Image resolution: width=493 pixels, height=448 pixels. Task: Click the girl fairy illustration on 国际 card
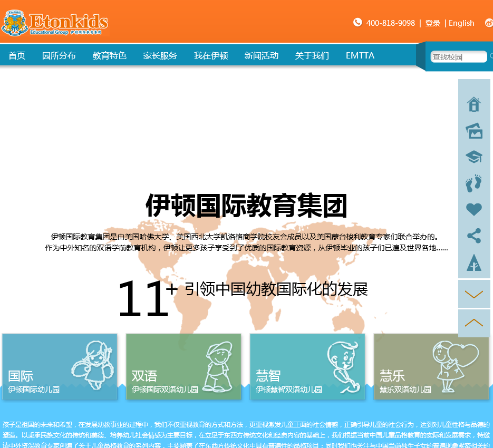click(93, 365)
